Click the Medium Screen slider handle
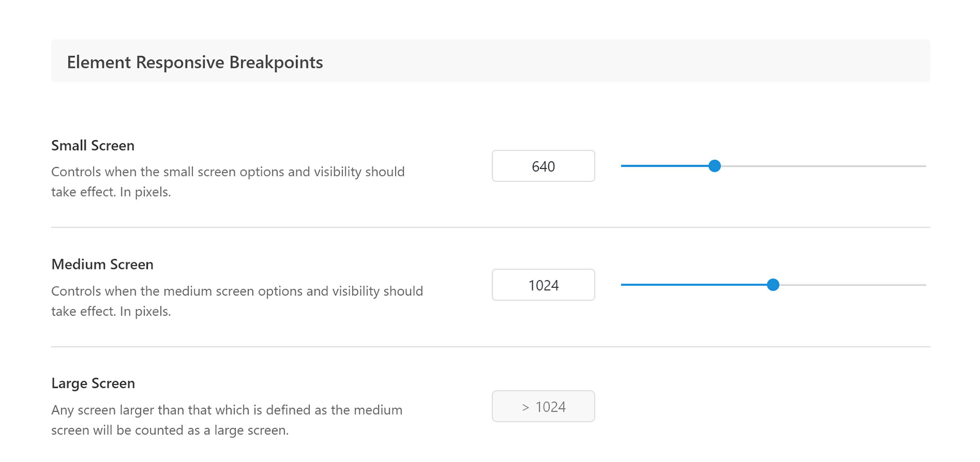The height and width of the screenshot is (462, 980). (x=773, y=285)
